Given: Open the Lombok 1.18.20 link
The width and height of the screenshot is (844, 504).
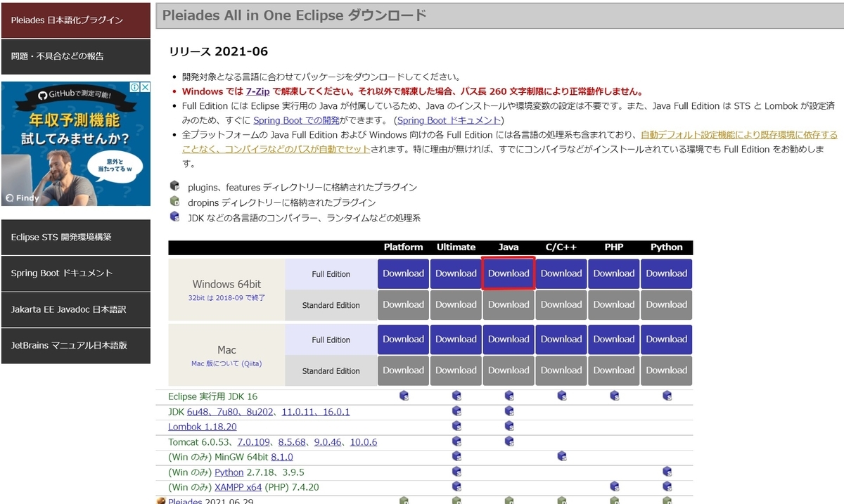Looking at the screenshot, I should click(x=203, y=427).
